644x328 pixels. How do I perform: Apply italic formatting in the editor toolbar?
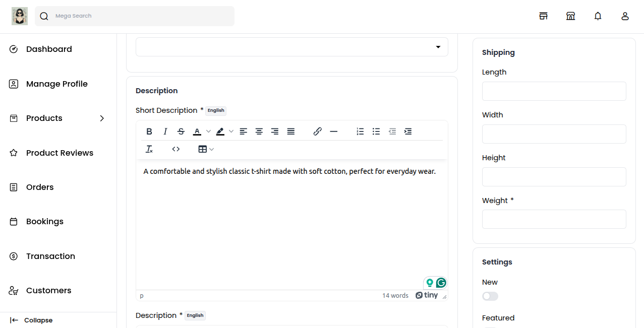(165, 132)
